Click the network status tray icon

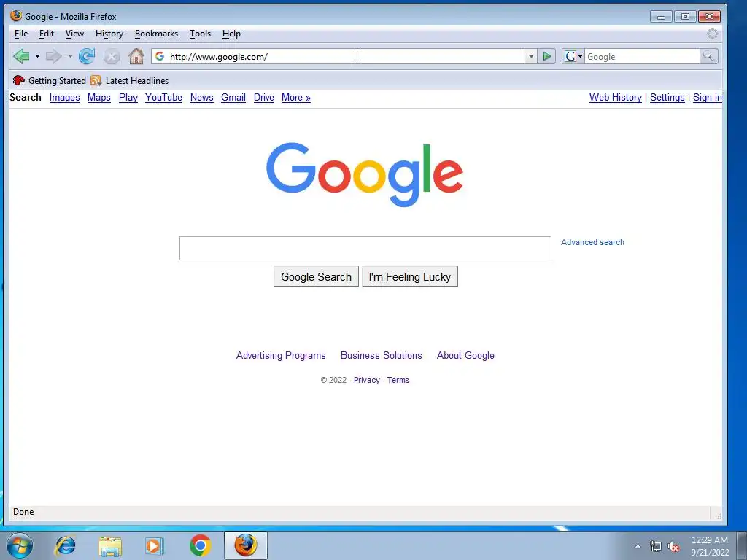click(656, 546)
